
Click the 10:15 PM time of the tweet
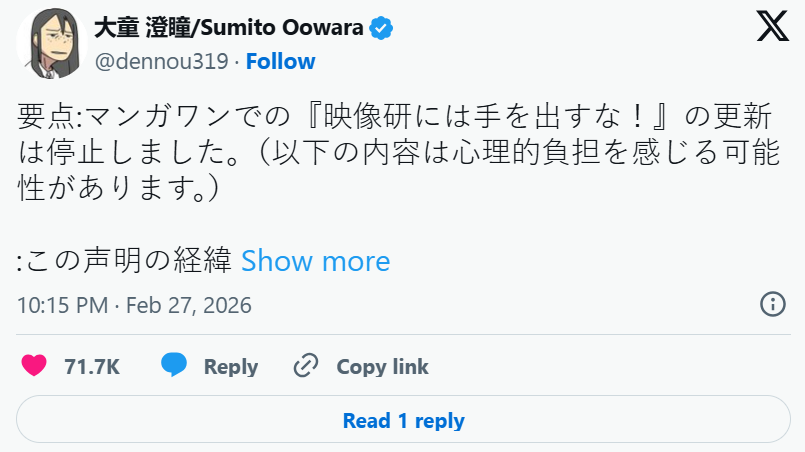(x=62, y=304)
